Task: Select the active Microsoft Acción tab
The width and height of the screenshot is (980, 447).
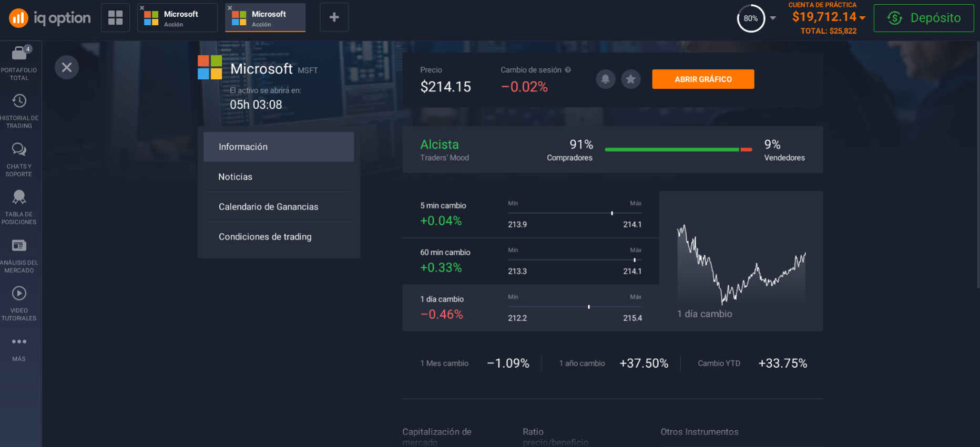Action: pos(266,18)
